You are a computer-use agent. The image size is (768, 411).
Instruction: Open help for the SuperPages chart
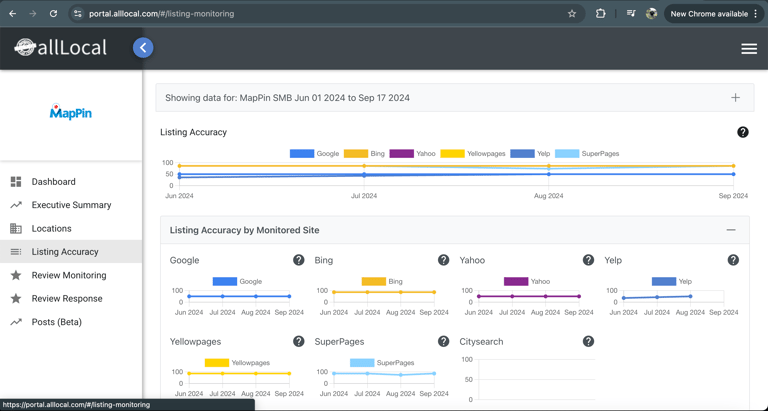click(x=443, y=341)
